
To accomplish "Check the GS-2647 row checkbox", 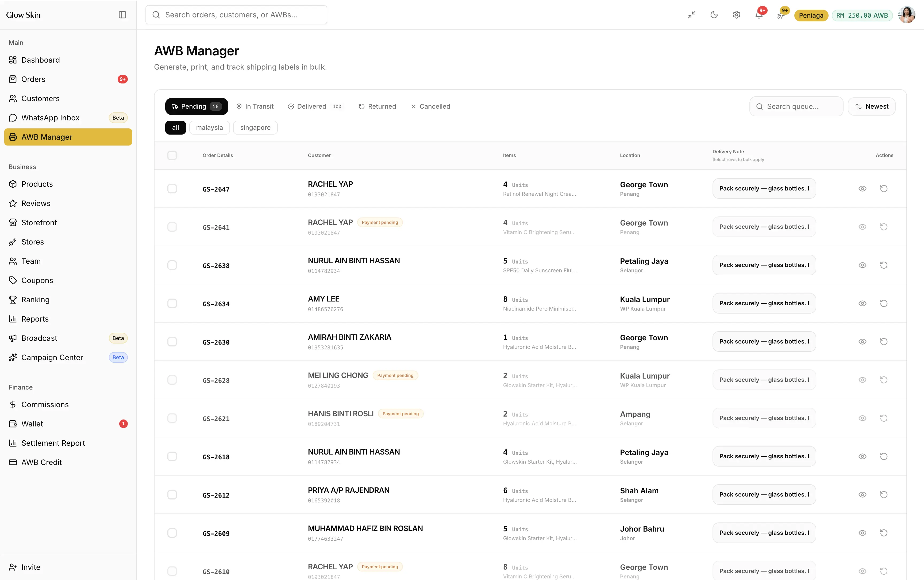I will click(172, 188).
